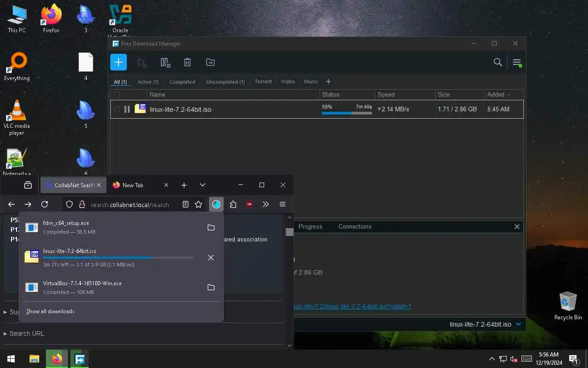
Task: Click the Firefox page vertical scrollbar thumb
Action: [289, 232]
